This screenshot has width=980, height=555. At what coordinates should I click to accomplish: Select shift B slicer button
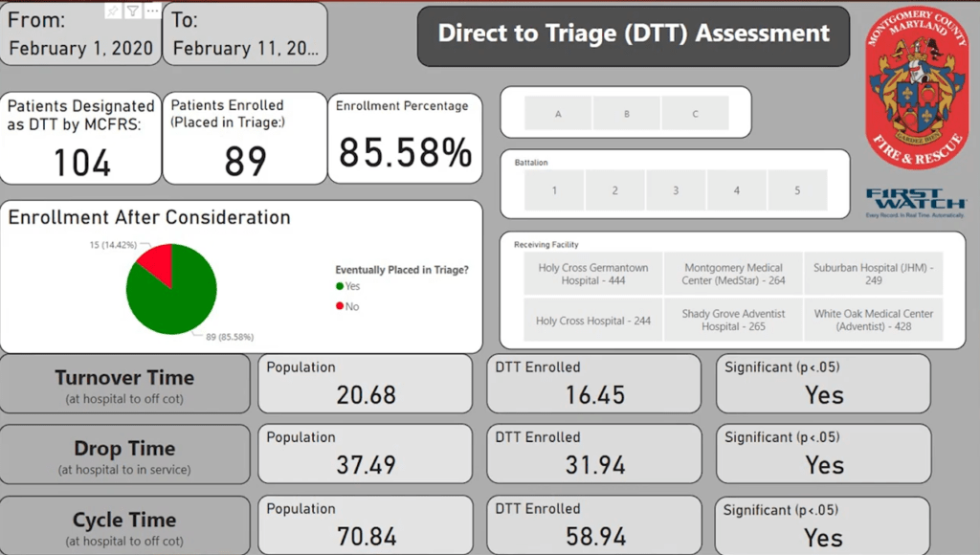point(627,114)
